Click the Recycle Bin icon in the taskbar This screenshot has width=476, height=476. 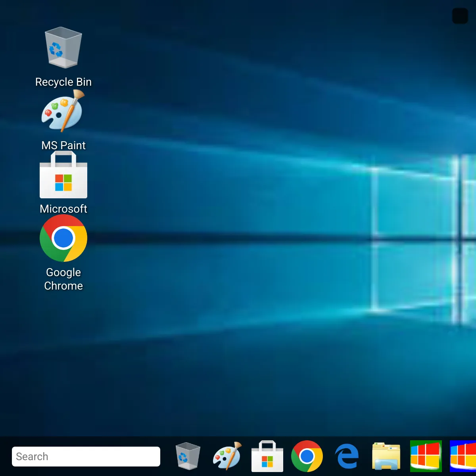[188, 456]
